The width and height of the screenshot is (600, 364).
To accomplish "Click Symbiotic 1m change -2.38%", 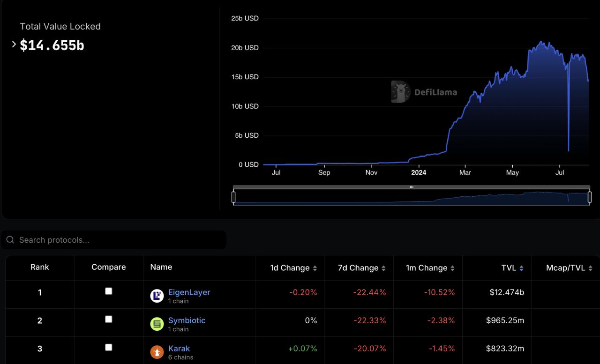I will [441, 320].
